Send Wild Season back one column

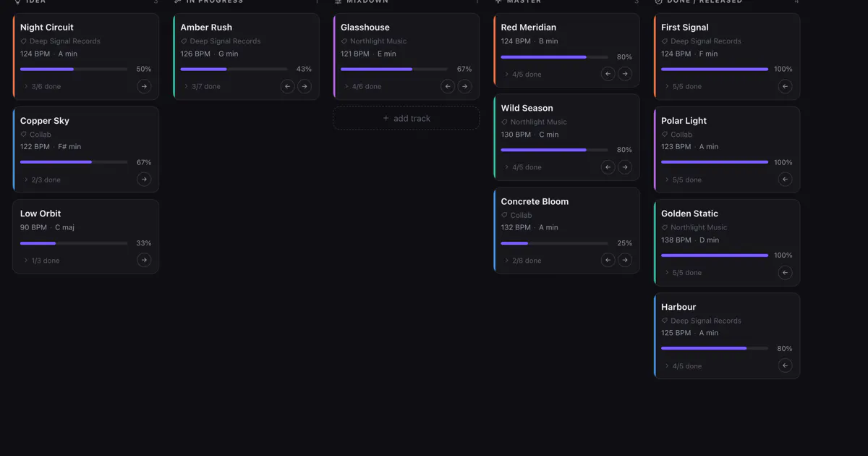(x=608, y=167)
